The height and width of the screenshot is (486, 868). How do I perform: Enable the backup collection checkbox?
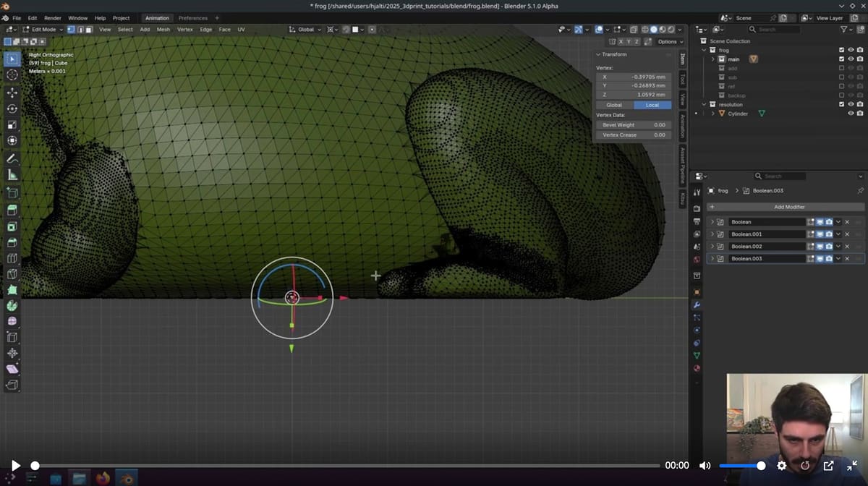841,95
